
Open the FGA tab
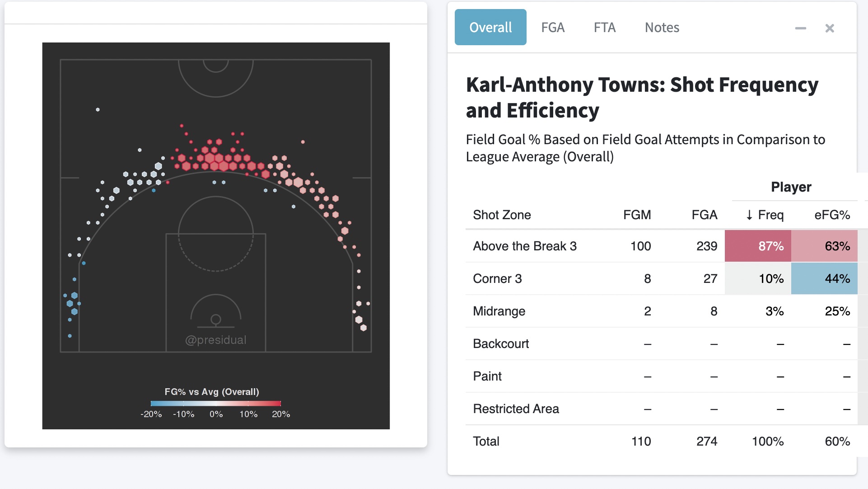[x=553, y=28]
